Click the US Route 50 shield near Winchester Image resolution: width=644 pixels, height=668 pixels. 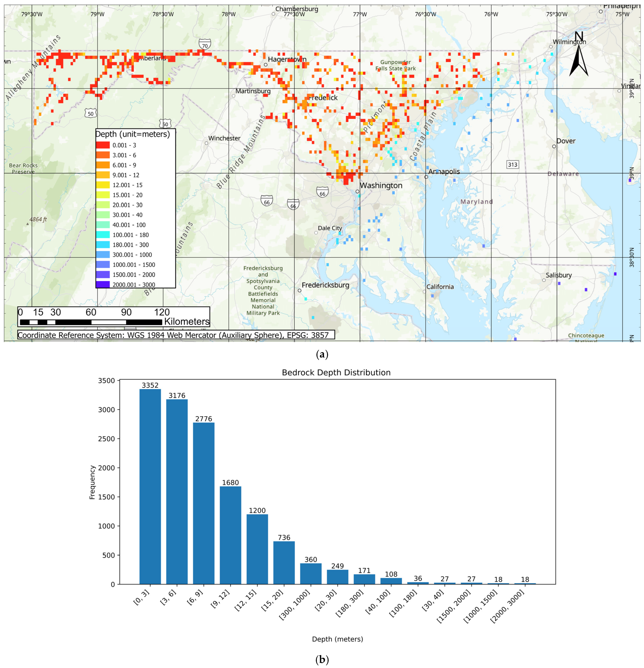point(165,124)
